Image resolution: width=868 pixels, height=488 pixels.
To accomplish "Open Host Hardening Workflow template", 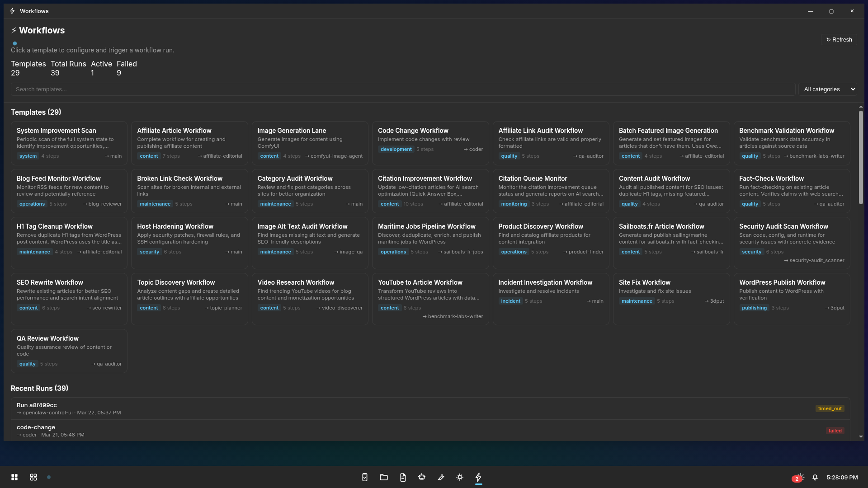I will coord(189,243).
